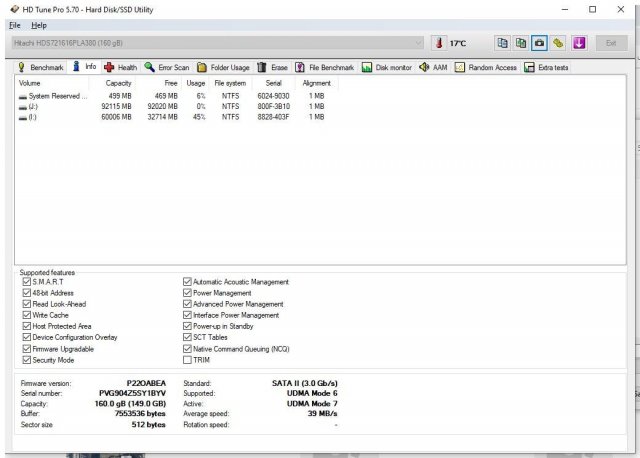
Task: Click the purple download arrow icon
Action: coord(578,44)
